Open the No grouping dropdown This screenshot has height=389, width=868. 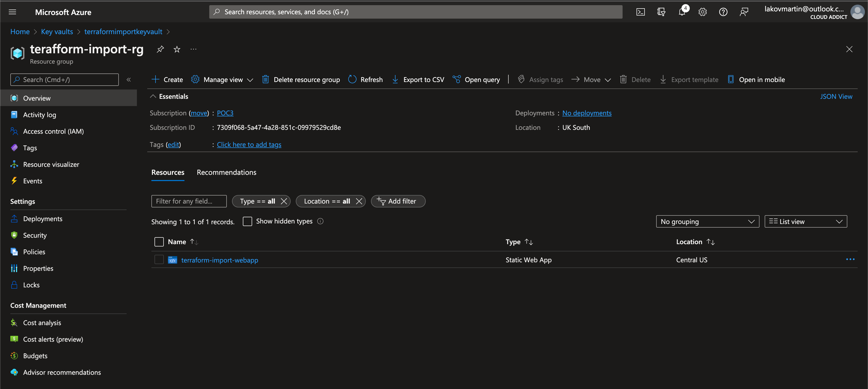click(x=707, y=221)
